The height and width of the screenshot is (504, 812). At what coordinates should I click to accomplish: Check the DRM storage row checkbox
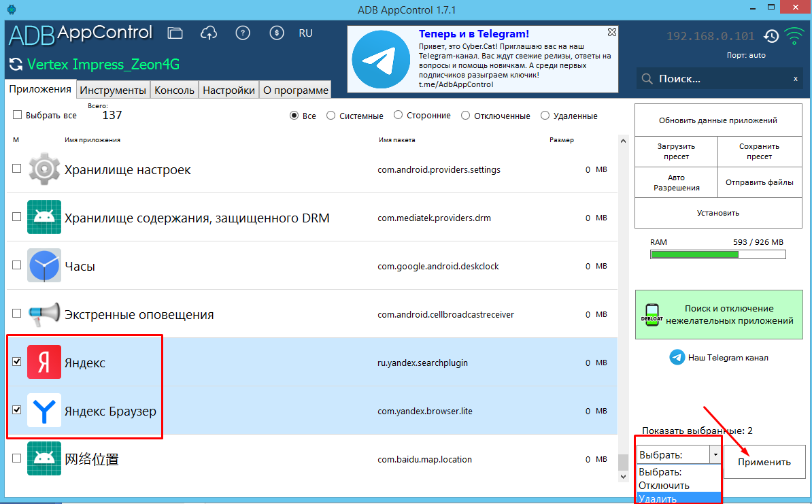tap(16, 216)
